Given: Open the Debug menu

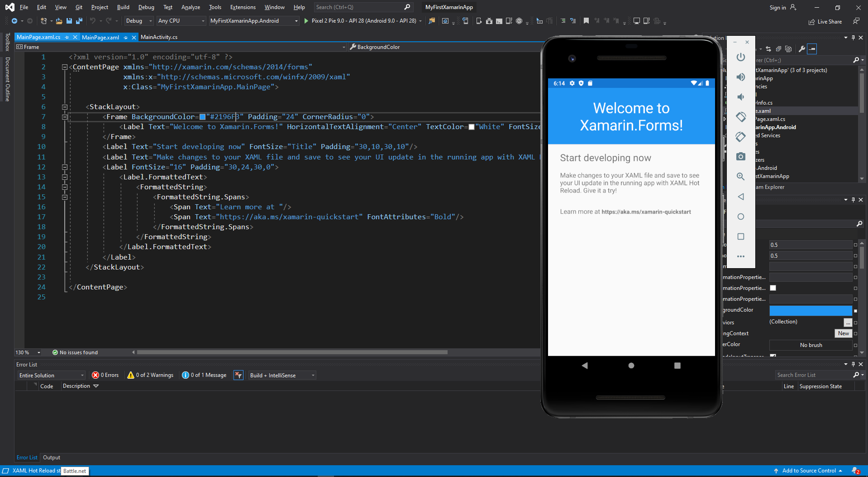Looking at the screenshot, I should 146,7.
